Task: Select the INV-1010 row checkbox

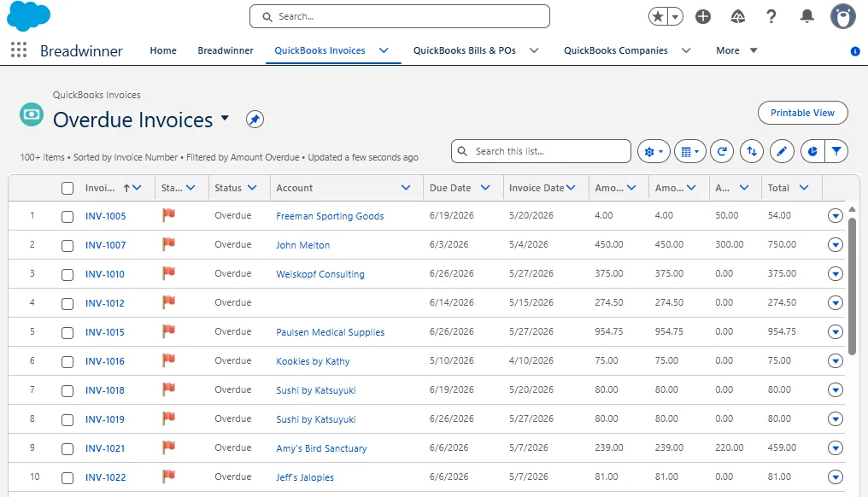Action: click(x=67, y=274)
